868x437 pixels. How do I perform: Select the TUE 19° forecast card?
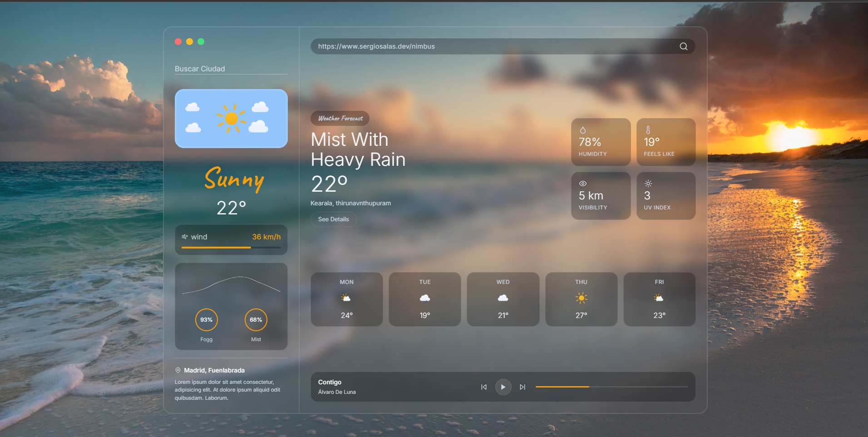(425, 299)
